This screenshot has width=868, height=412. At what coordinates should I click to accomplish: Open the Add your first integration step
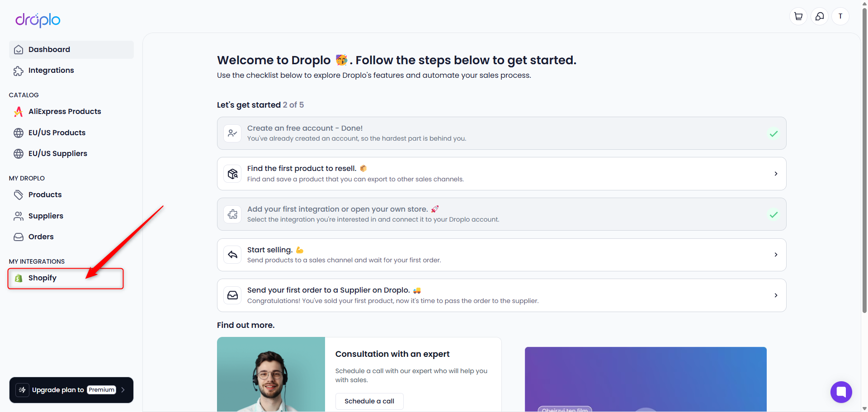click(502, 214)
